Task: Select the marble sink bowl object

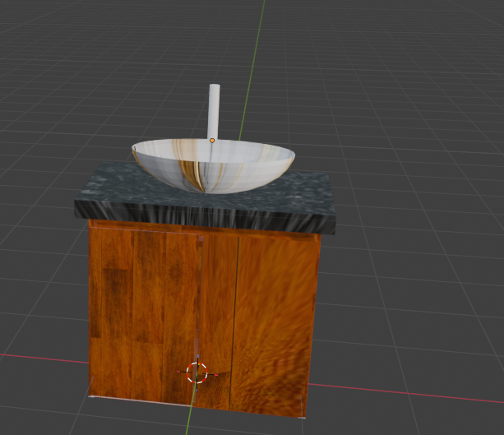Action: coord(213,166)
